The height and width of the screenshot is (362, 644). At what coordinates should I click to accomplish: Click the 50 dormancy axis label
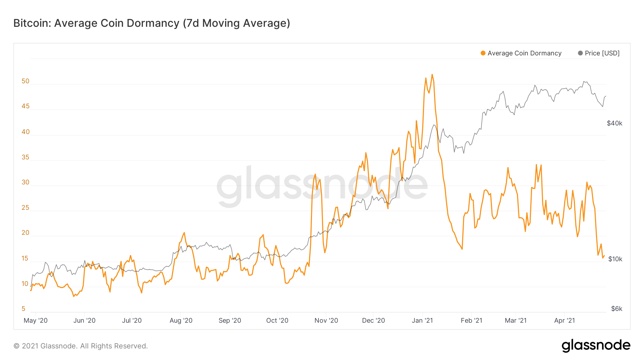coord(25,81)
